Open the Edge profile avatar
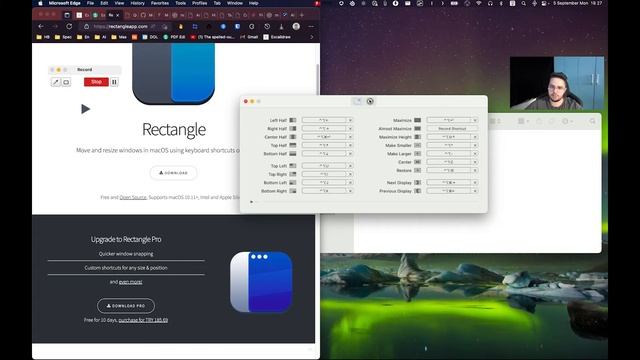Viewport: 640px width, 360px height. pyautogui.click(x=296, y=26)
